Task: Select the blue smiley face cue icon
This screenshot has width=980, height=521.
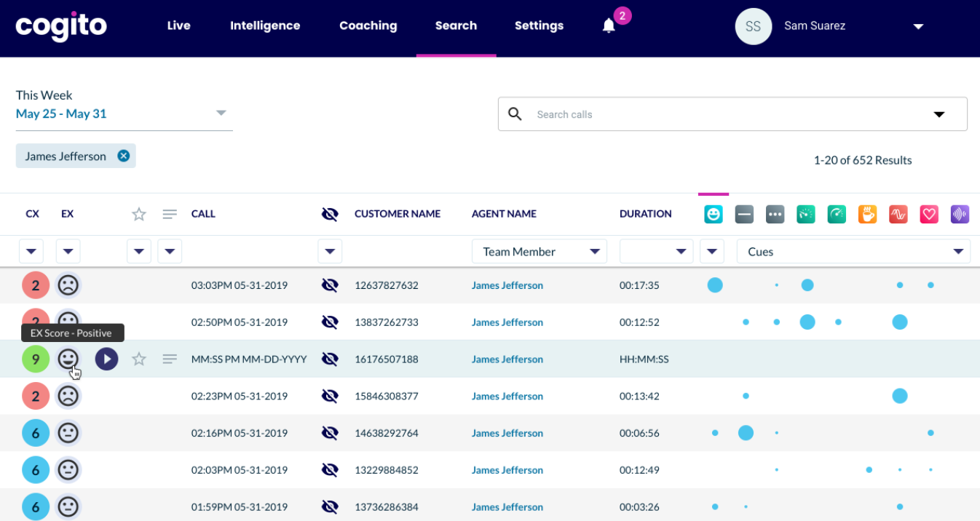Action: click(714, 214)
